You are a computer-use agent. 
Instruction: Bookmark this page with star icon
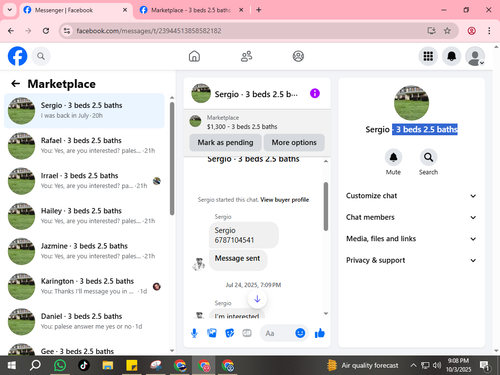coord(447,31)
